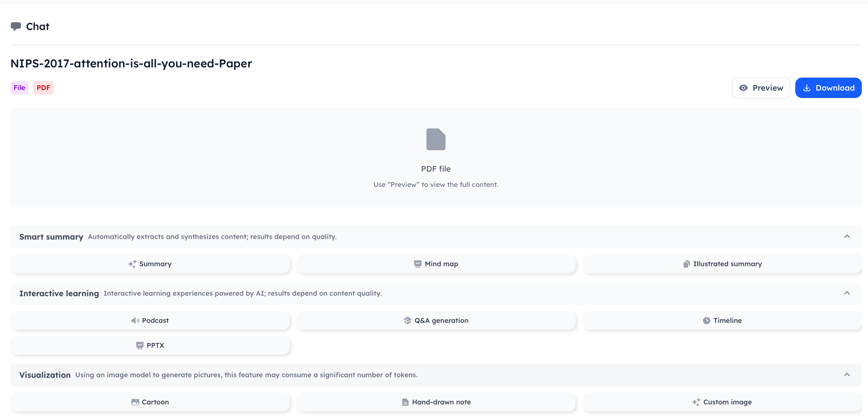This screenshot has width=868, height=418.
Task: Click the Q&A generation stack icon
Action: (x=407, y=321)
